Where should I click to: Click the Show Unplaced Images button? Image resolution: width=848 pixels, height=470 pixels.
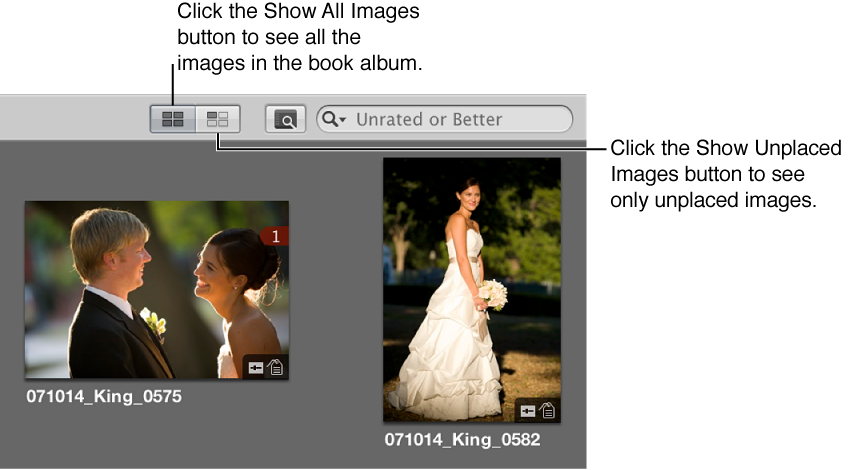tap(217, 119)
